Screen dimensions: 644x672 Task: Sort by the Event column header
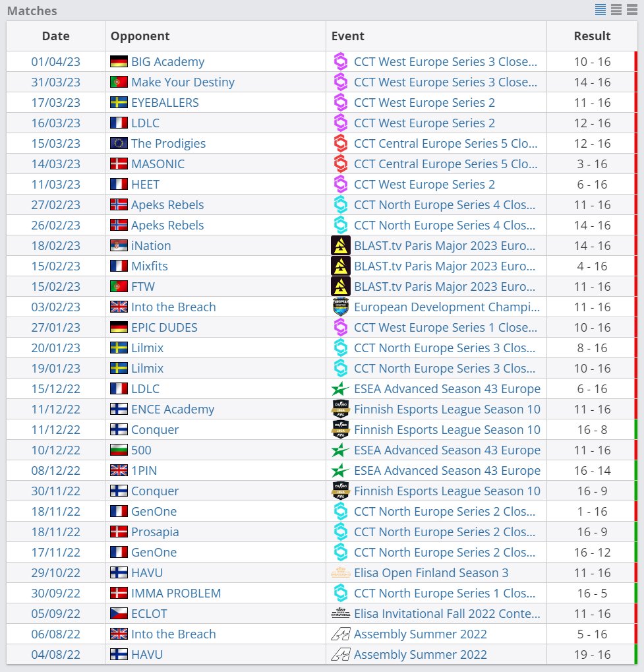348,36
